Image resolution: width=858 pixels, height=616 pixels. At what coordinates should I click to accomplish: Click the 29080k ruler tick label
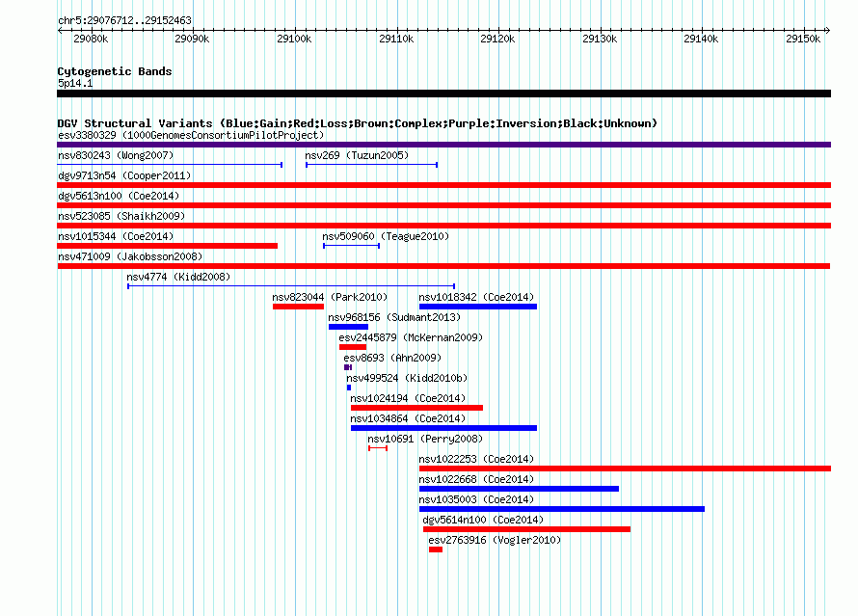(91, 39)
